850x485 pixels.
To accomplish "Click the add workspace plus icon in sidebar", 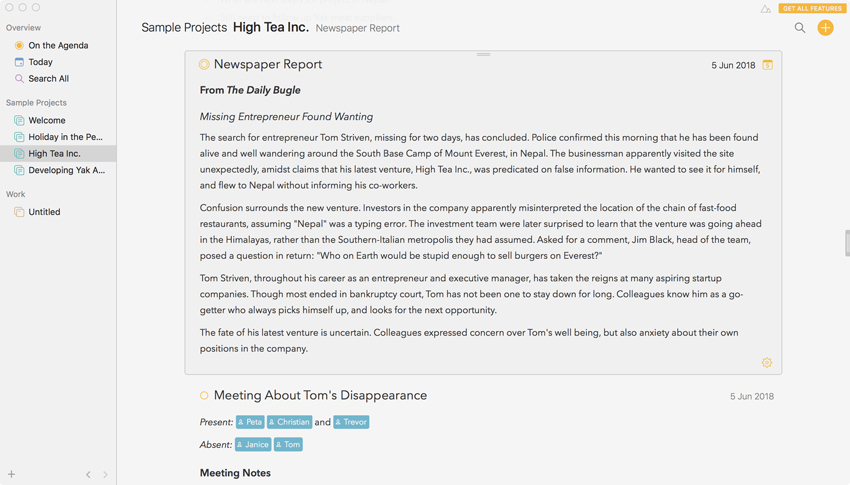I will click(x=12, y=474).
